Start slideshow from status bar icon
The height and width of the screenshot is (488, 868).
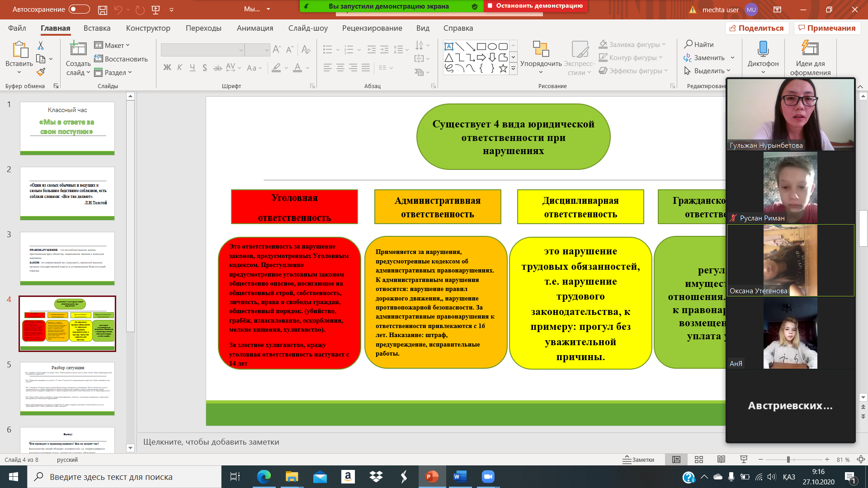pyautogui.click(x=744, y=460)
